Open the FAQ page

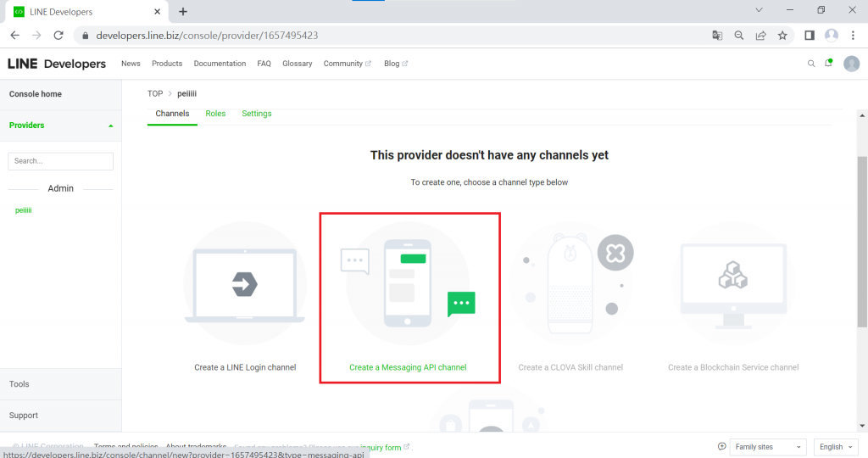coord(264,64)
